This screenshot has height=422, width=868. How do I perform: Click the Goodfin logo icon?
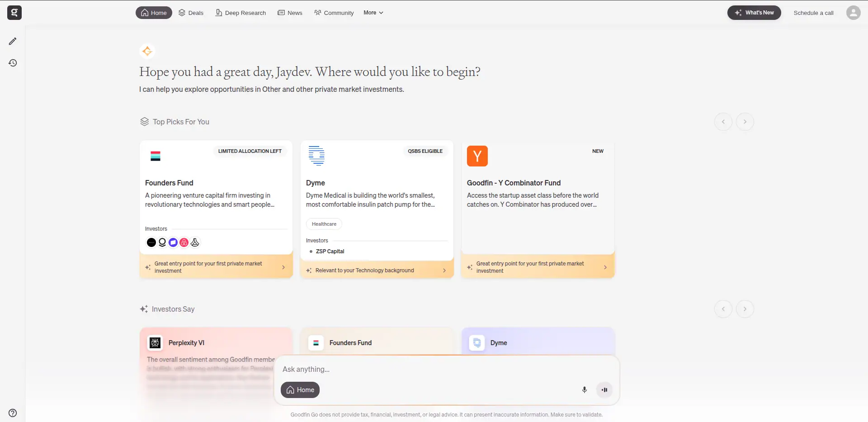tap(14, 13)
